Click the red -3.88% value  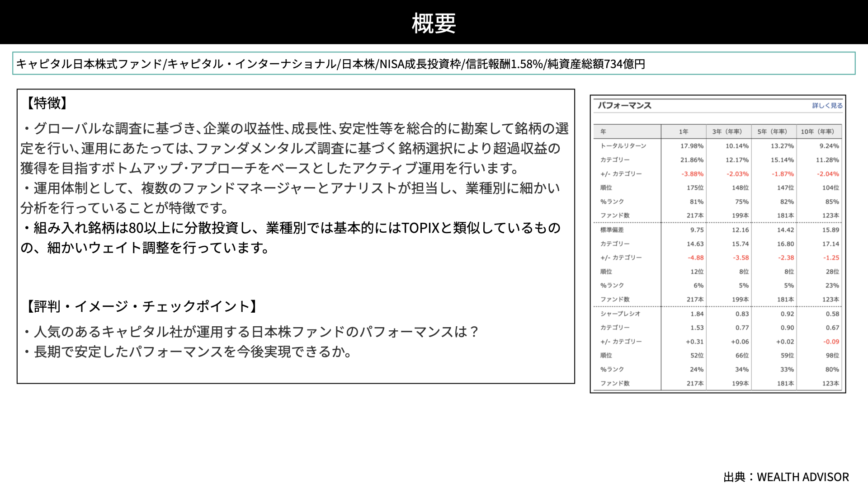click(693, 174)
